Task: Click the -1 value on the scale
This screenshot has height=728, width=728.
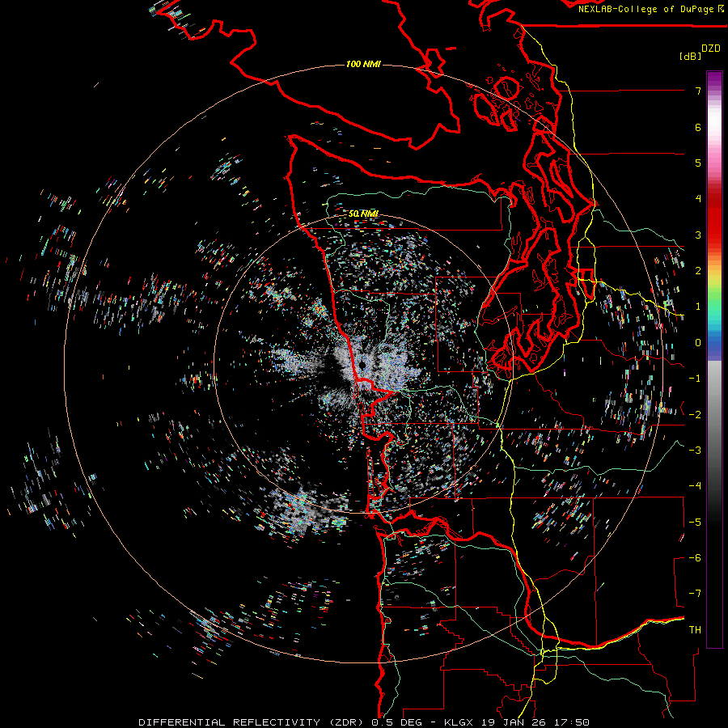Action: [x=695, y=379]
